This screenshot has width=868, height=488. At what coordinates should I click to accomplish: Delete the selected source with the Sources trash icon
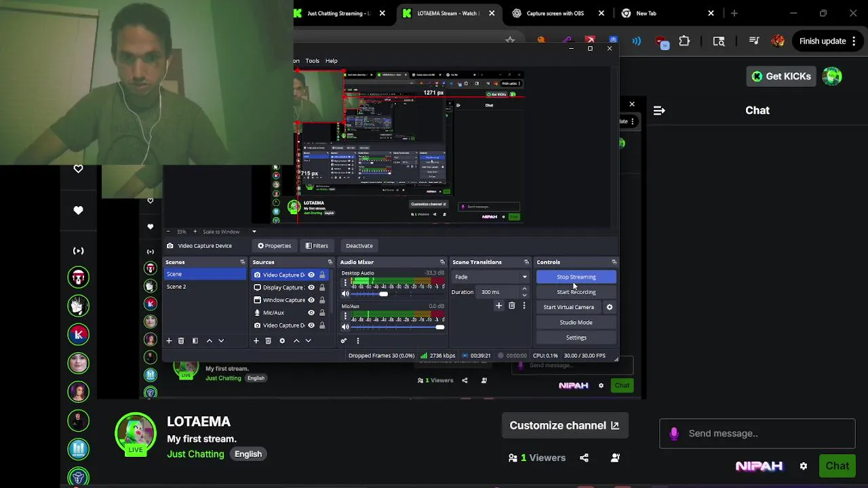[268, 341]
